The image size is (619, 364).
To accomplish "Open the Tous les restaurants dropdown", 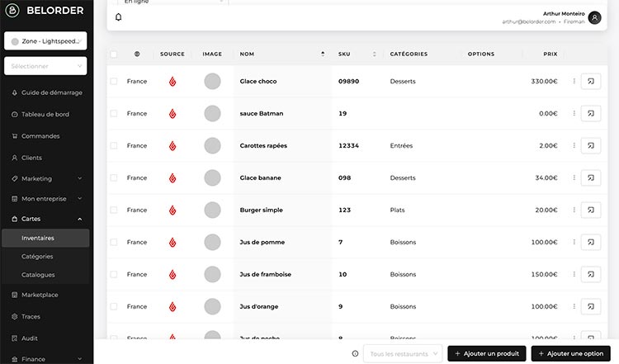I will click(x=403, y=354).
